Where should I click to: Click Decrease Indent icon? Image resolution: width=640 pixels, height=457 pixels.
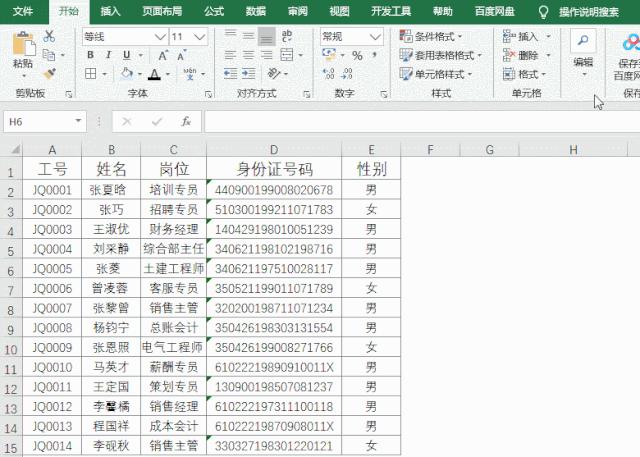tap(230, 74)
